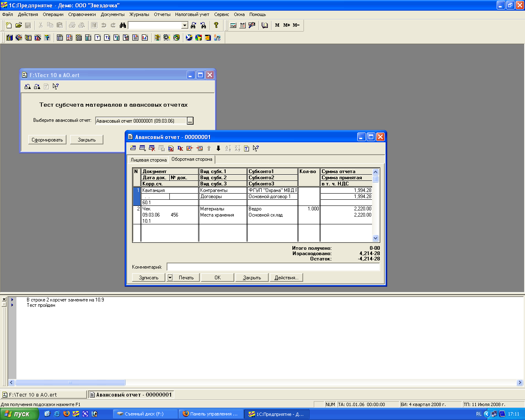The image size is (525, 420).
Task: Click the Open folder icon in main toolbar
Action: tap(18, 25)
